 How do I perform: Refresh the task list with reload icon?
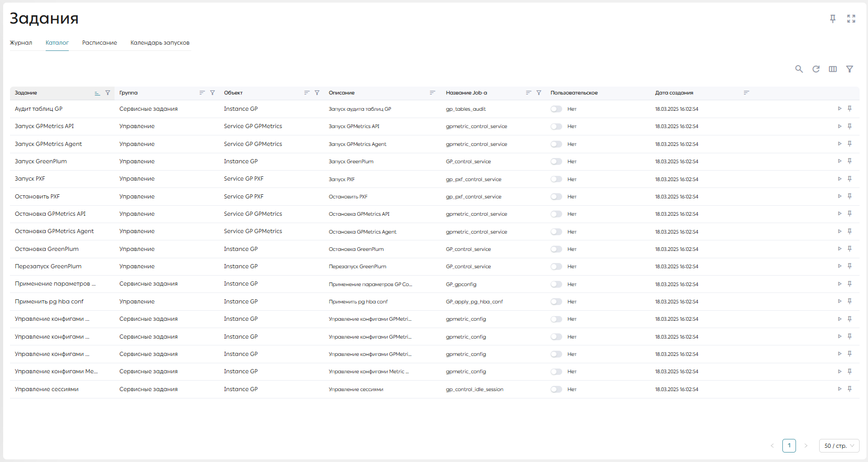tap(816, 69)
